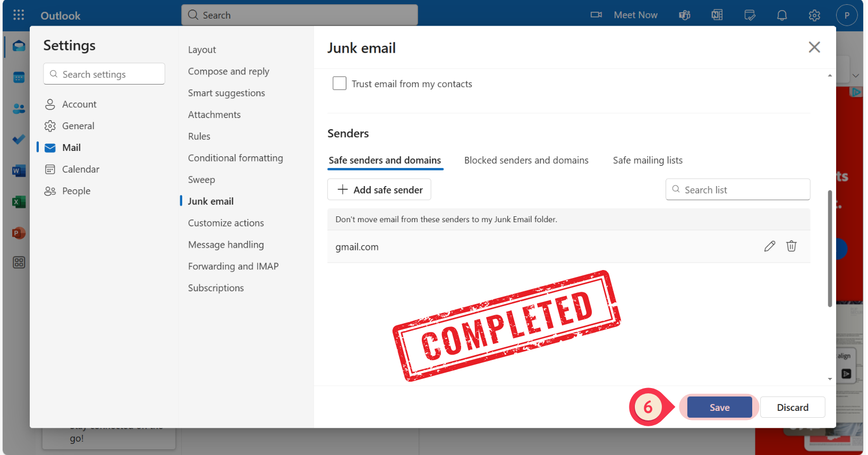The width and height of the screenshot is (868, 455).
Task: Click the Outlook top Search box
Action: click(300, 15)
